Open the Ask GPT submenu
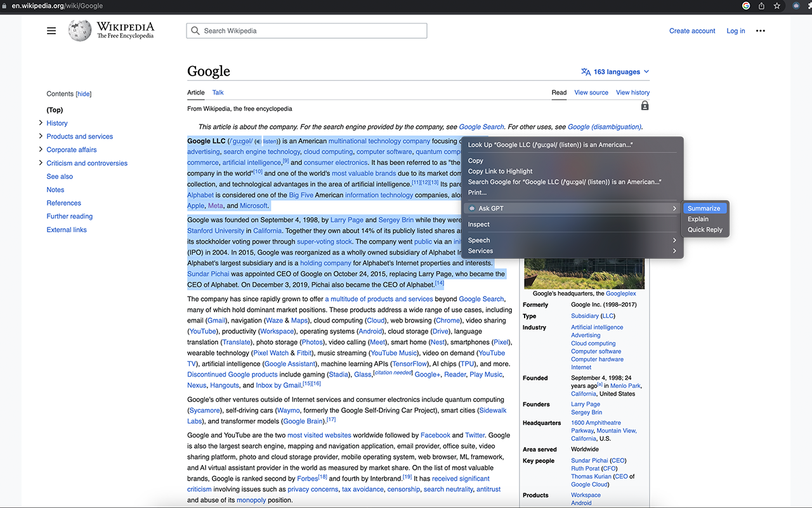 tap(572, 208)
